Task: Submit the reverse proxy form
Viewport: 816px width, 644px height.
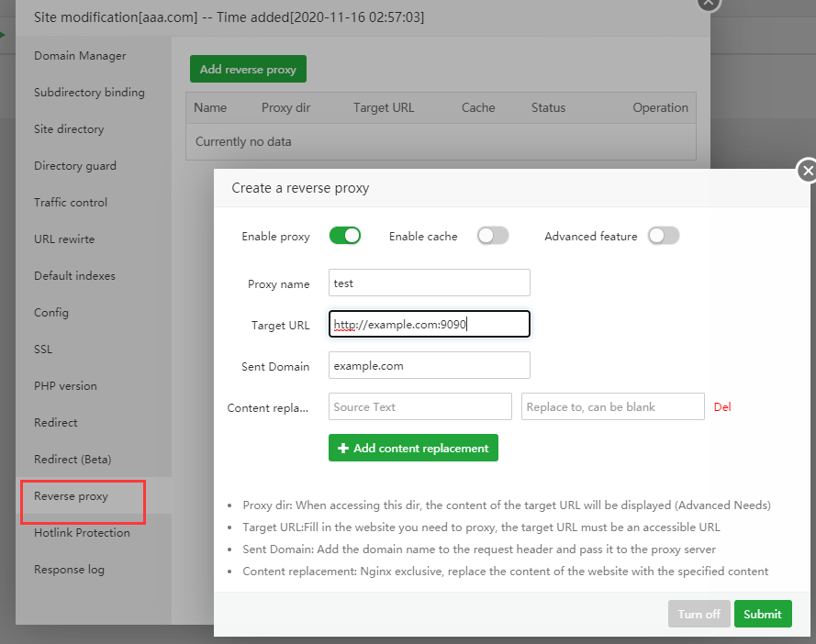Action: pos(763,614)
